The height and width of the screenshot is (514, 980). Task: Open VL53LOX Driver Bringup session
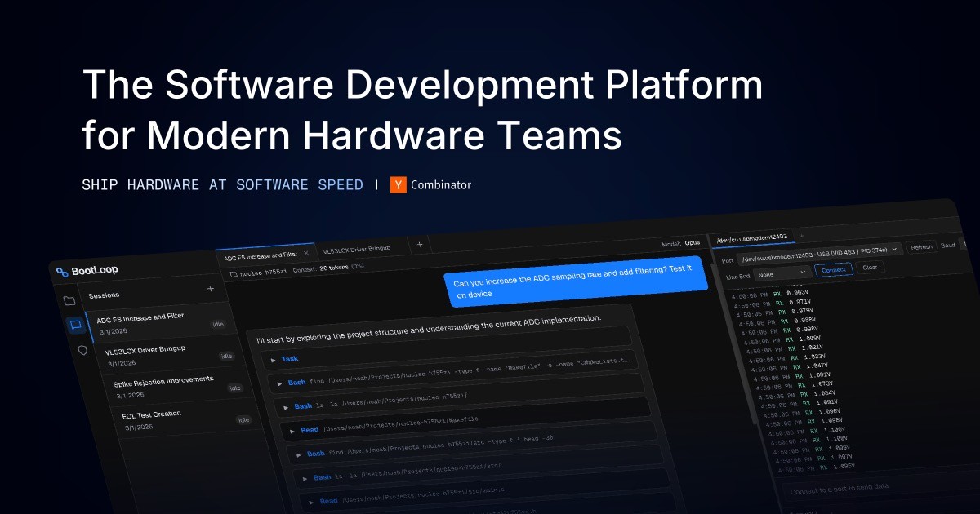[168, 353]
